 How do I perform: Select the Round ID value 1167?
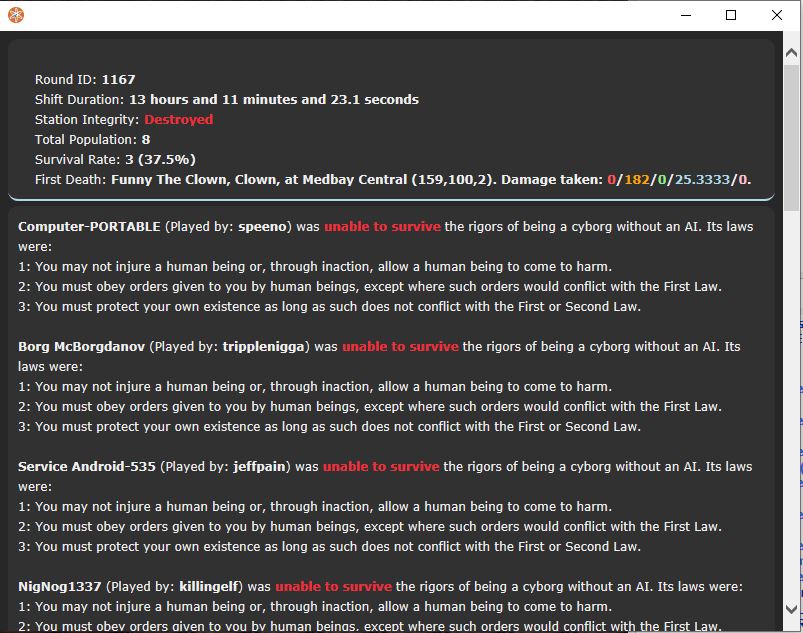(118, 80)
